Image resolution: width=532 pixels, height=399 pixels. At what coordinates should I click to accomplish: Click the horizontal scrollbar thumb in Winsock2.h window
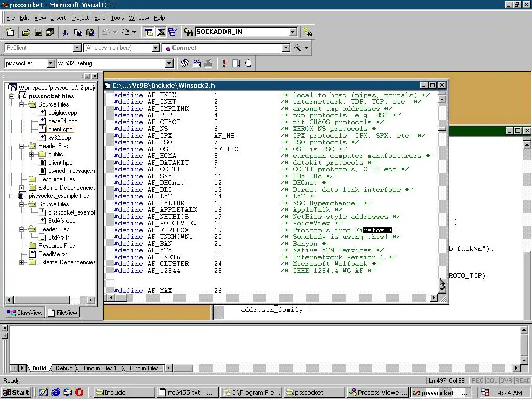[121, 298]
